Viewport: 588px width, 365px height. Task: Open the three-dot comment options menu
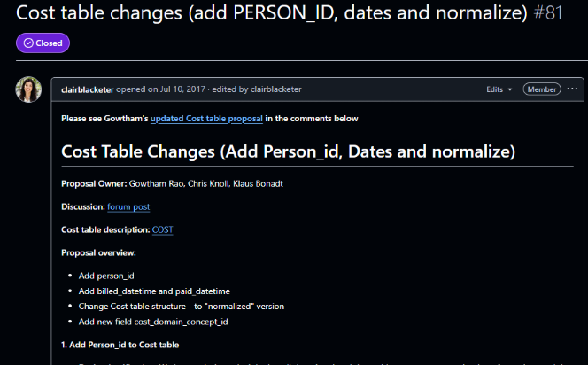point(572,89)
